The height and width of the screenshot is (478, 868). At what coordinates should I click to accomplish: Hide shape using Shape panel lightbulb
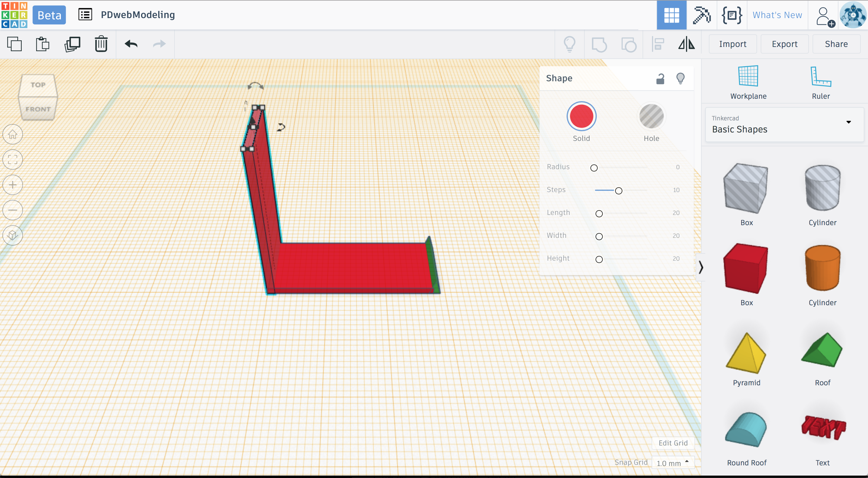[680, 79]
